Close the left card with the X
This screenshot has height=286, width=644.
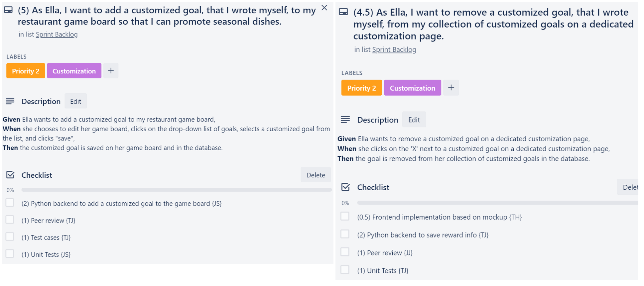click(x=324, y=8)
